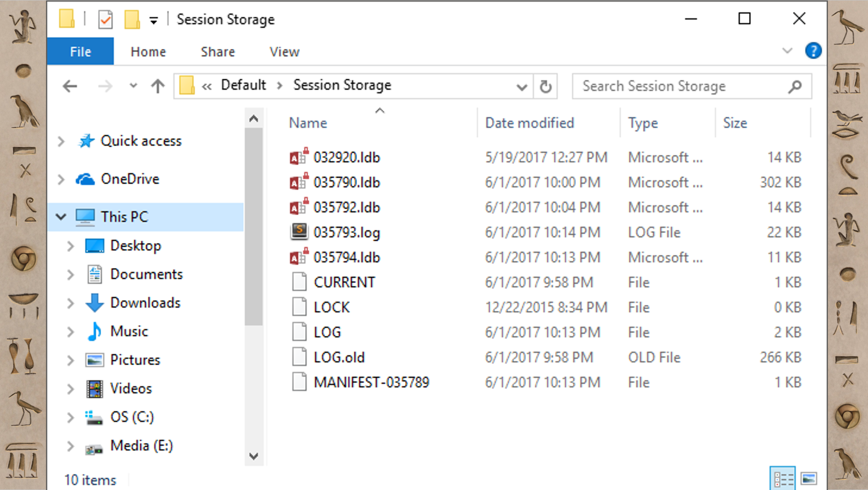Refresh the Session Storage folder view
This screenshot has height=490, width=868.
[545, 86]
